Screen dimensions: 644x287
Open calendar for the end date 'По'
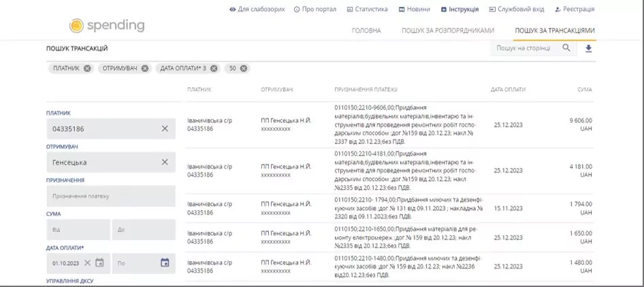(165, 263)
